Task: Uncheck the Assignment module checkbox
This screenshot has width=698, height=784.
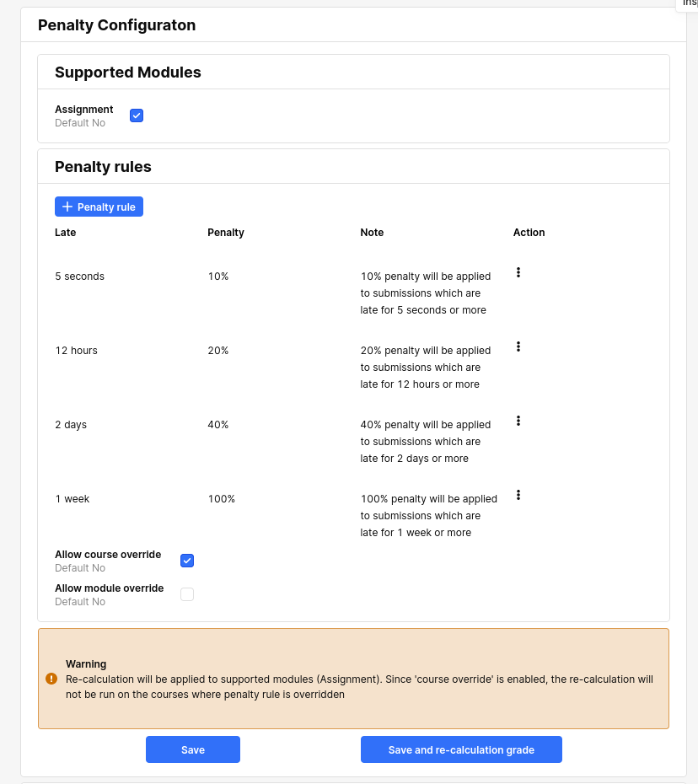Action: tap(137, 115)
